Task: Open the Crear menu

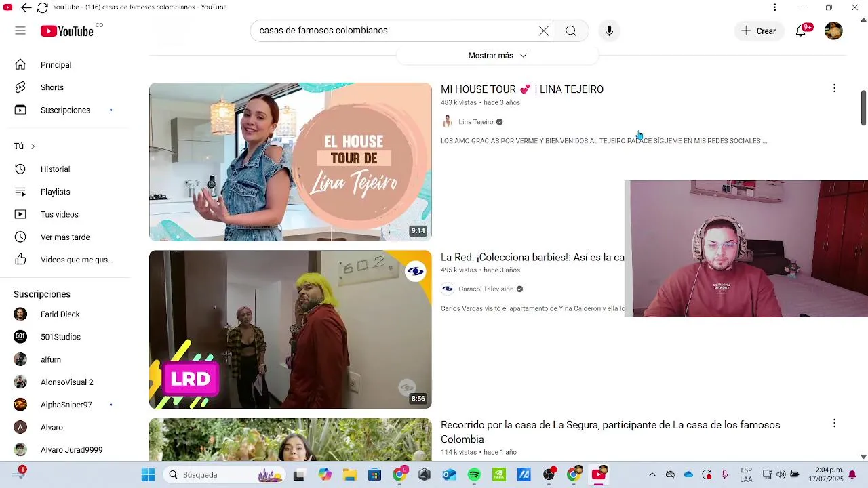Action: (x=759, y=30)
